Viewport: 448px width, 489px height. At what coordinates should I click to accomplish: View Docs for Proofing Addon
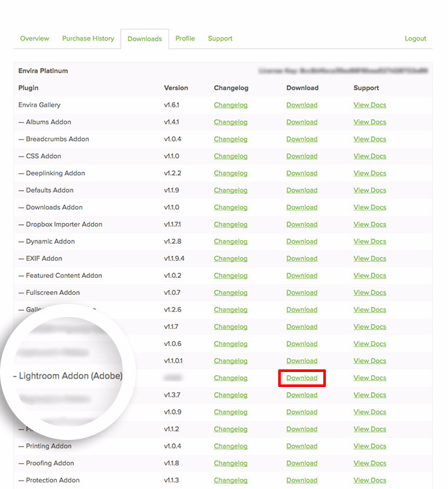(x=370, y=464)
